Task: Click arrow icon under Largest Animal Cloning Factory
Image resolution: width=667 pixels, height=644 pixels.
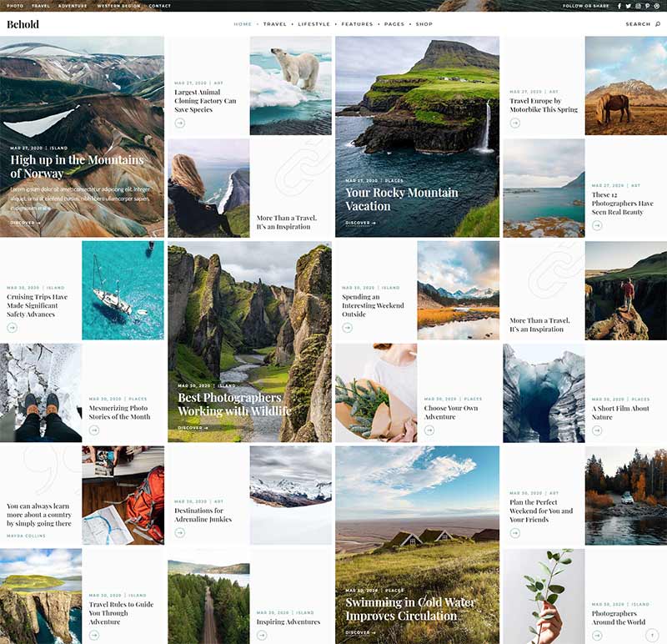Action: click(x=179, y=123)
